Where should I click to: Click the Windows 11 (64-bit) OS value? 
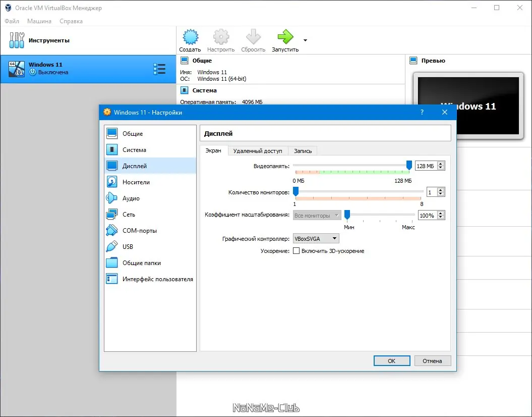tap(221, 79)
